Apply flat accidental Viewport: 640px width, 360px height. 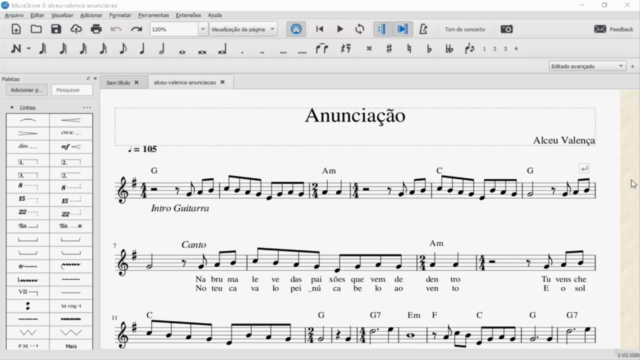tap(429, 49)
